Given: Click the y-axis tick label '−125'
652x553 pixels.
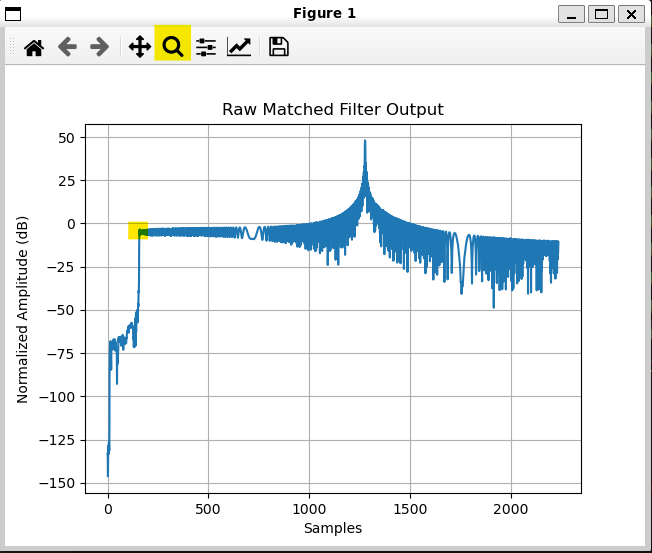Looking at the screenshot, I should tap(57, 440).
